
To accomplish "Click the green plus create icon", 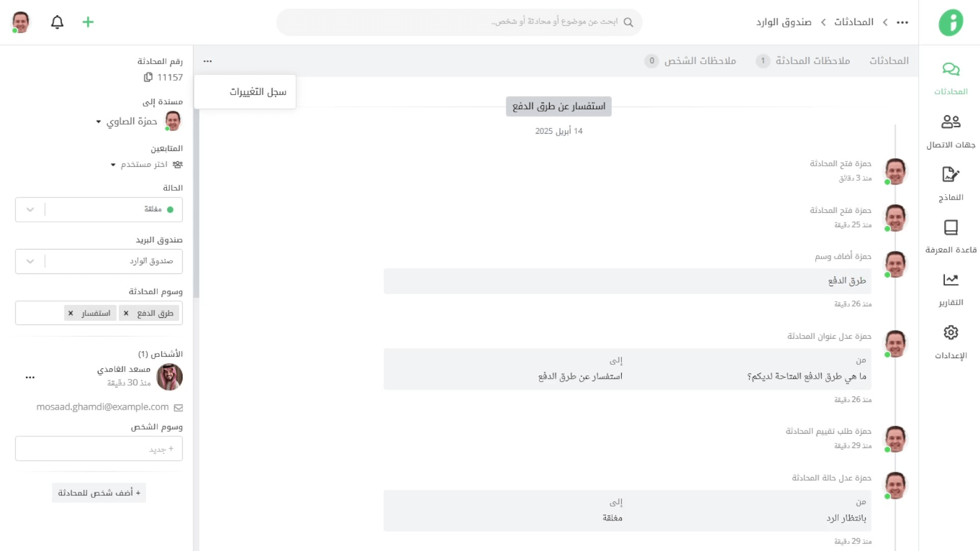I will [88, 22].
